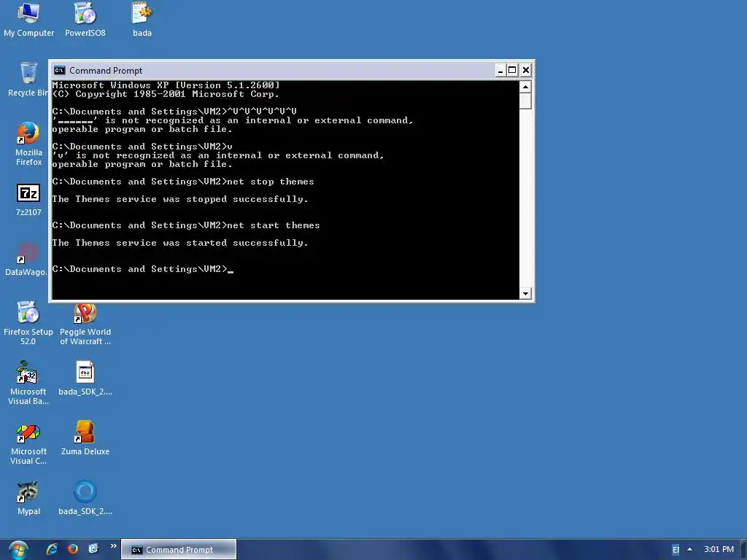747x560 pixels.
Task: Select the Firefox Setup 52.0 icon
Action: pyautogui.click(x=28, y=323)
